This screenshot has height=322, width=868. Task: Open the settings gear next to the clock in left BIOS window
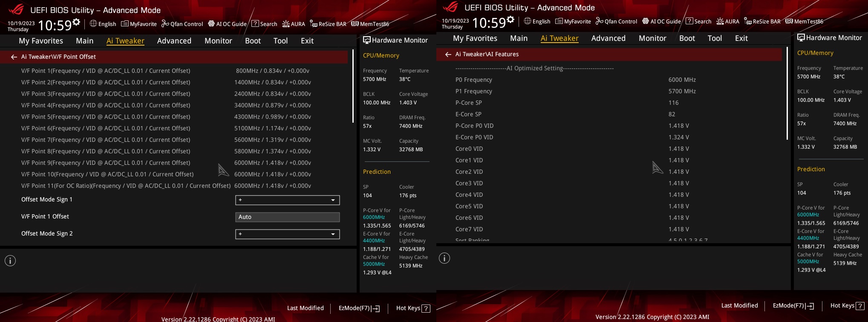(76, 22)
